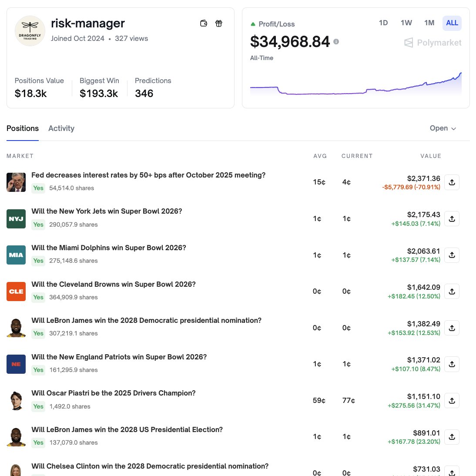Open LeBron James 2028 US Presidential Election market
This screenshot has height=476, width=476.
point(127,429)
